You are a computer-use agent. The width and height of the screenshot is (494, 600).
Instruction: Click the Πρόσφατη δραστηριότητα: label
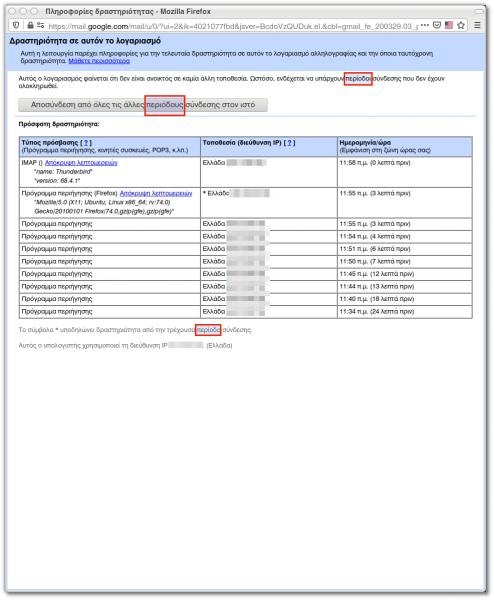pos(59,124)
